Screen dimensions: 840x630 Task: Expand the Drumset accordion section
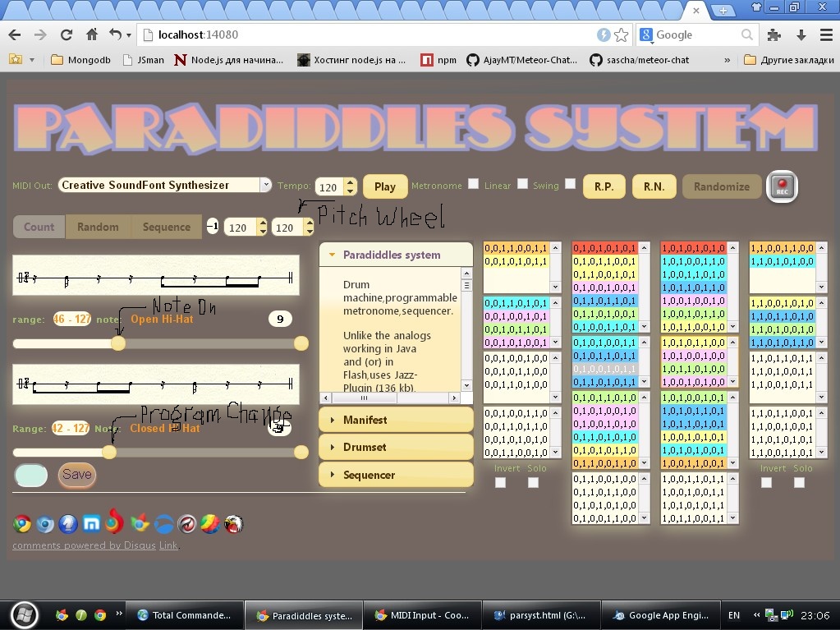[396, 447]
